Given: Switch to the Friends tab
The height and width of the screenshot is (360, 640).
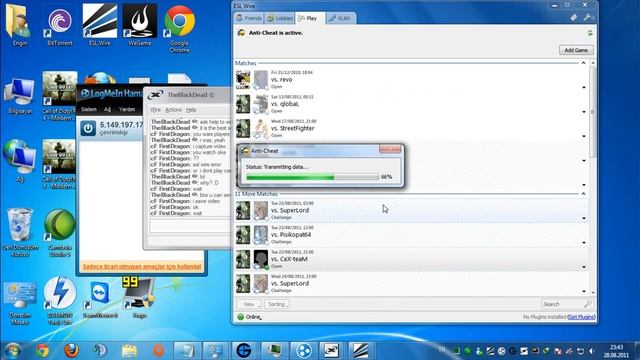Looking at the screenshot, I should click(249, 18).
